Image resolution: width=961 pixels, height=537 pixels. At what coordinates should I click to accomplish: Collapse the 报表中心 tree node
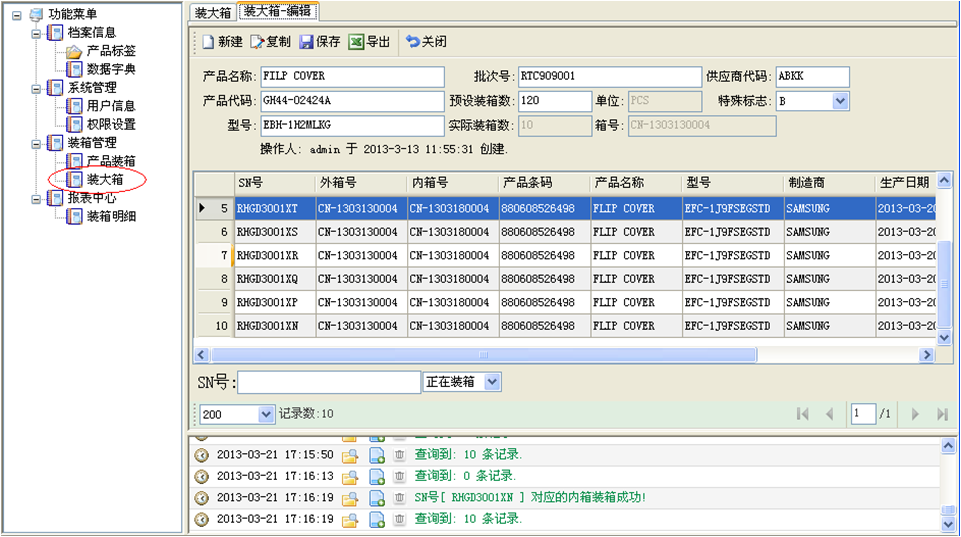[36, 198]
